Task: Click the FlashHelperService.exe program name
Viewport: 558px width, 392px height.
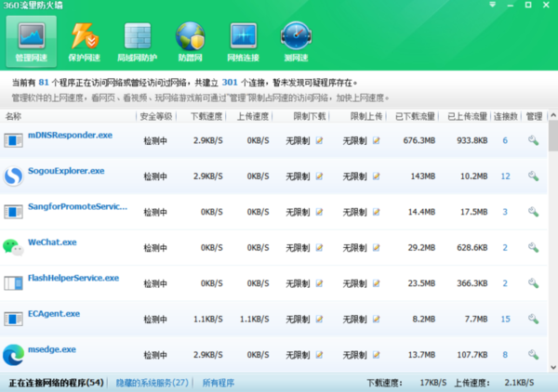Action: [x=73, y=278]
